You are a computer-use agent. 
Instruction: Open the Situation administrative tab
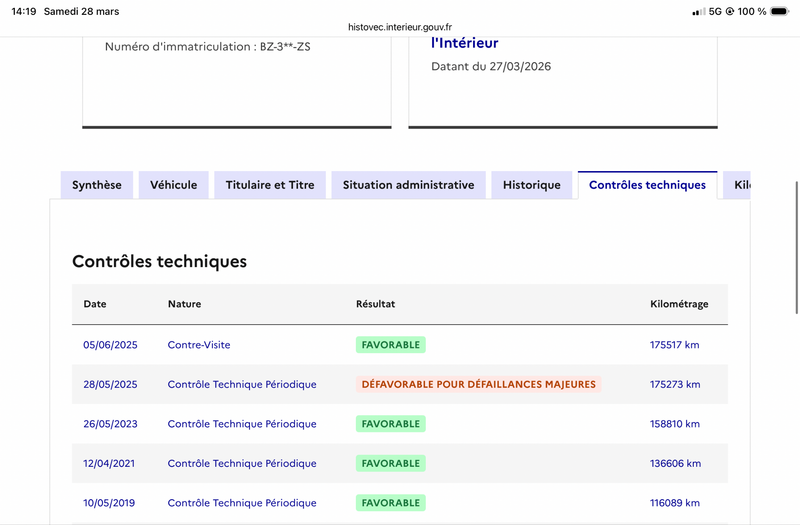408,185
